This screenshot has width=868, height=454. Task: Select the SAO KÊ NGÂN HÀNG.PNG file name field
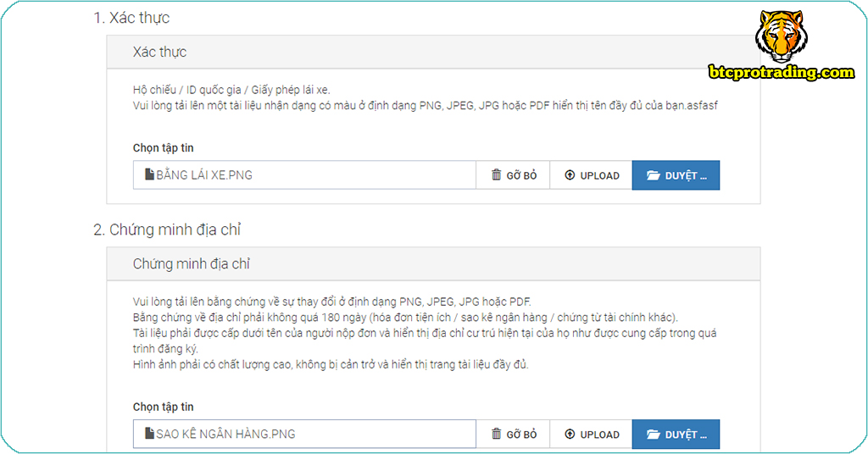(305, 435)
